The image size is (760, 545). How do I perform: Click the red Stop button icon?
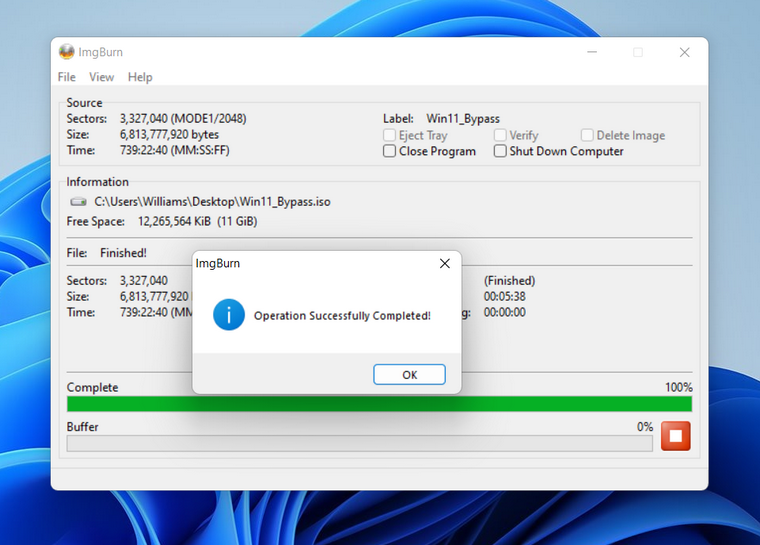675,435
